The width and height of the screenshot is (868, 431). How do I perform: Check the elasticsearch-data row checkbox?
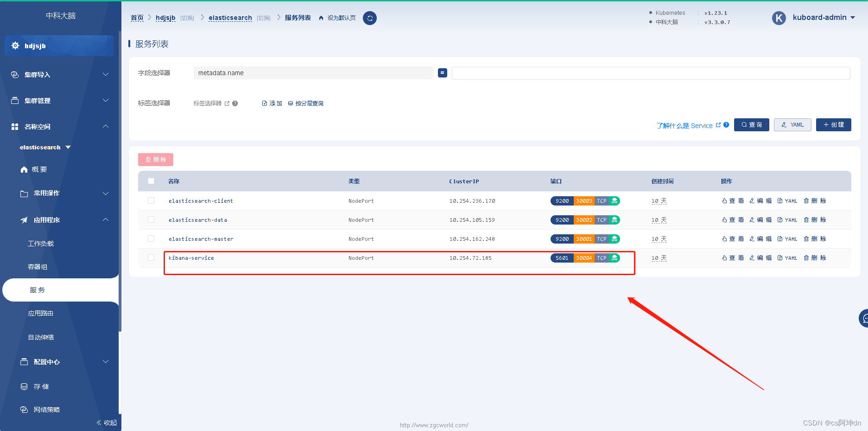[x=151, y=219]
